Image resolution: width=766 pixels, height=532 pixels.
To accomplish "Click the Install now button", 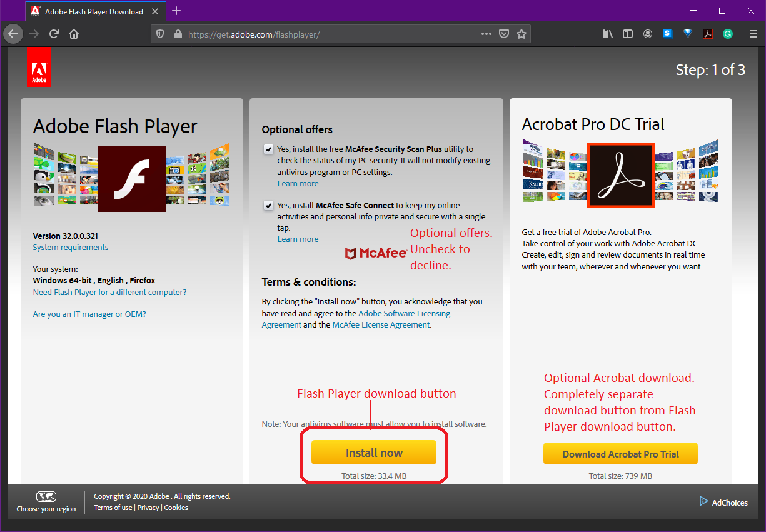I will (374, 452).
